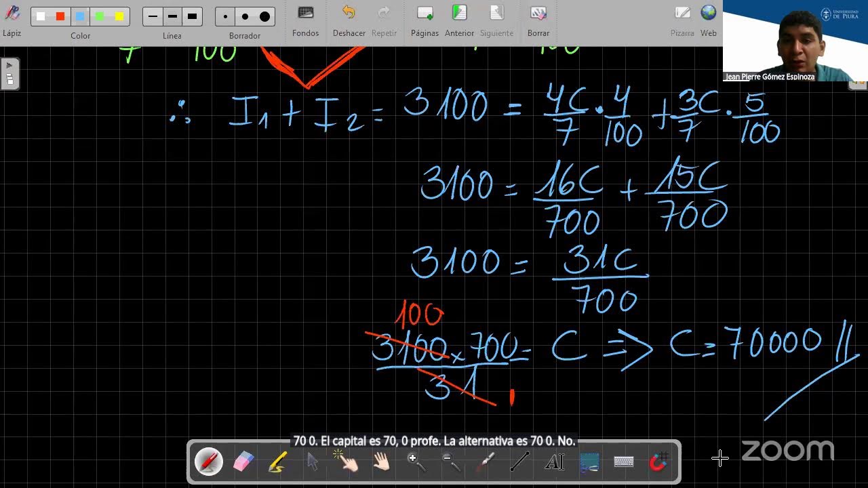Pick the green color swatch
868x488 pixels.
click(x=100, y=16)
